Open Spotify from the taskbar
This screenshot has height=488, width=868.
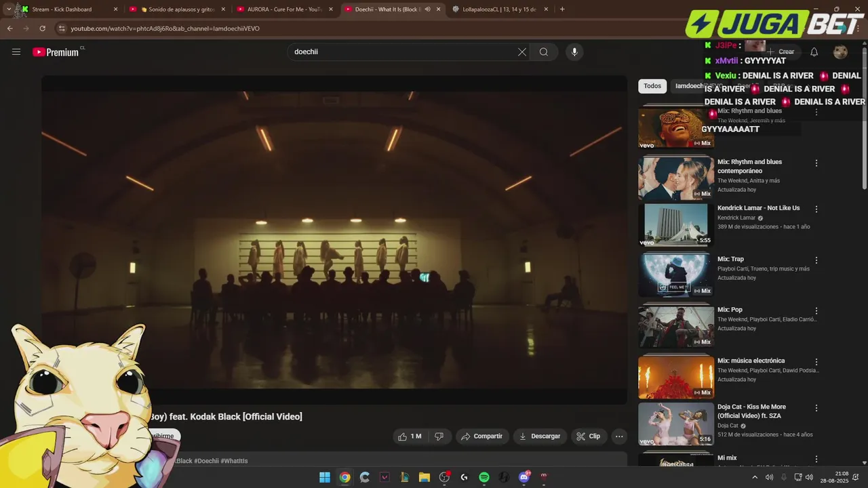coord(484,477)
